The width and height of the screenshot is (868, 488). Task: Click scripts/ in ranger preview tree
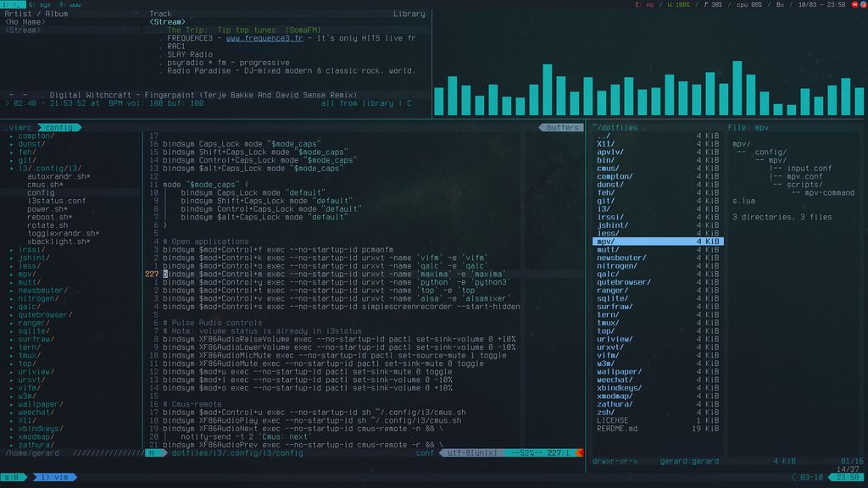point(805,185)
